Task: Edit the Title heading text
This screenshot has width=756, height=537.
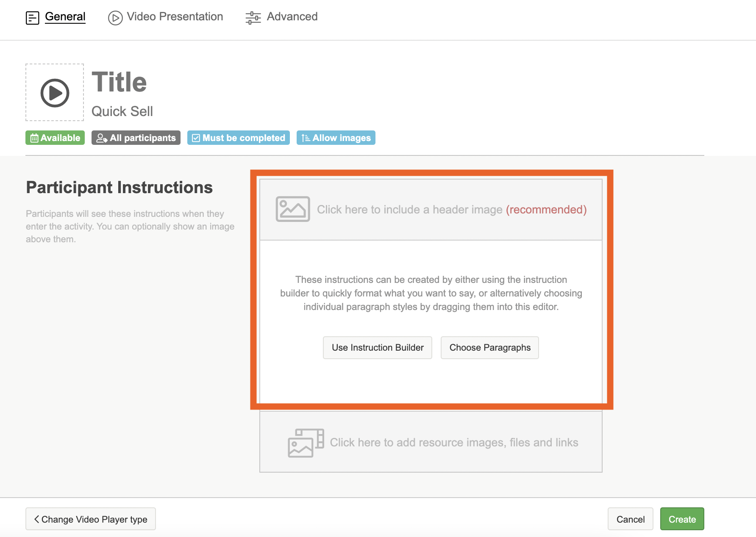Action: click(x=120, y=82)
